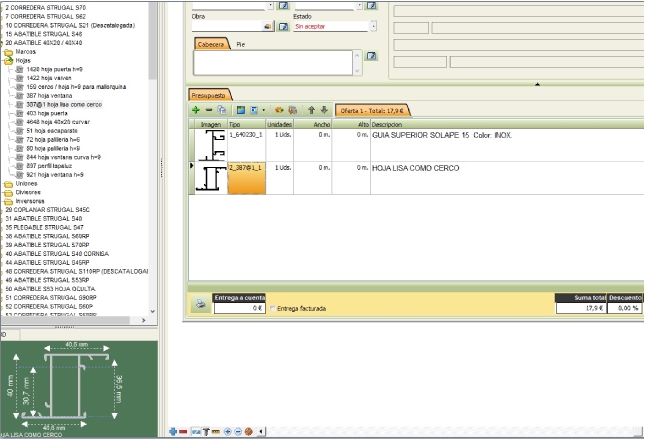Click the tree panel's vertical scrollbar thumb
This screenshot has height=439, width=645.
pos(153,41)
